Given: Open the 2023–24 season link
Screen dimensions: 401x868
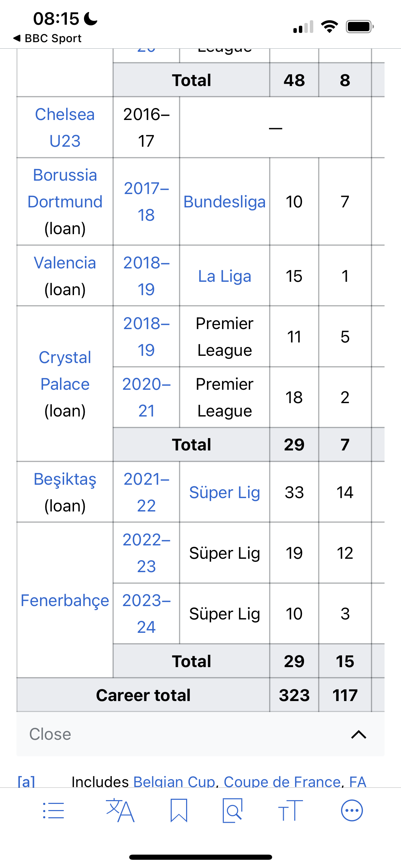Looking at the screenshot, I should (146, 614).
